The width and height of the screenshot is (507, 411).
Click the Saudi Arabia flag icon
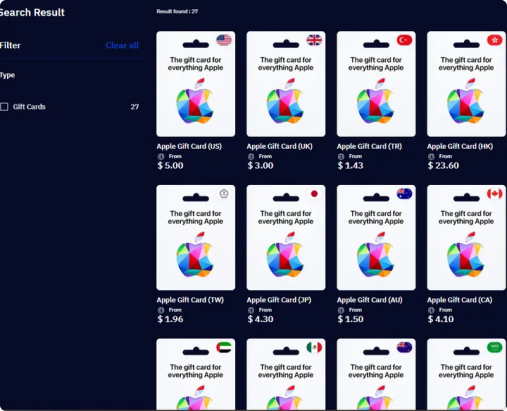tap(495, 347)
